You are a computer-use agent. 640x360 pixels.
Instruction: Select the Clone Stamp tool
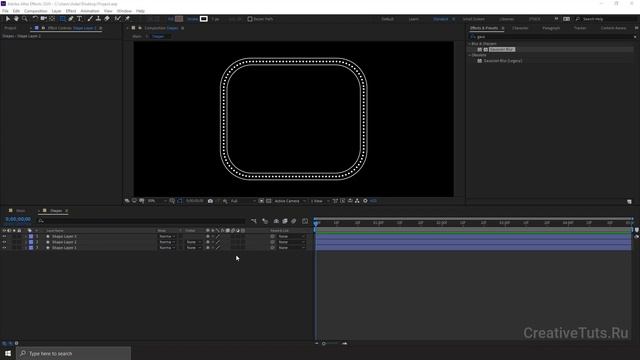[x=98, y=19]
